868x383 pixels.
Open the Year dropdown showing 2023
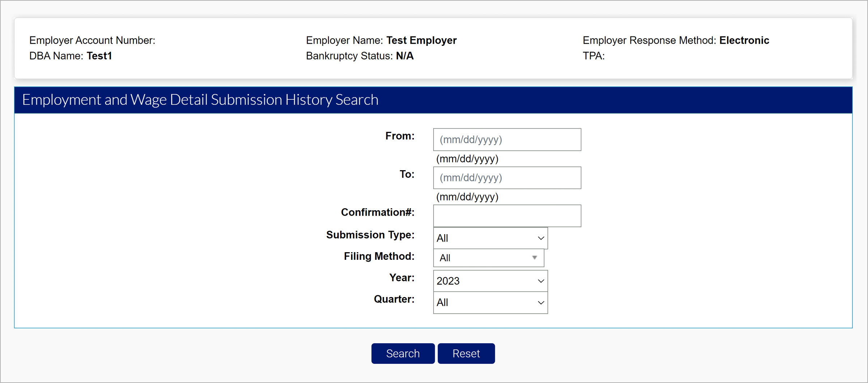(490, 281)
